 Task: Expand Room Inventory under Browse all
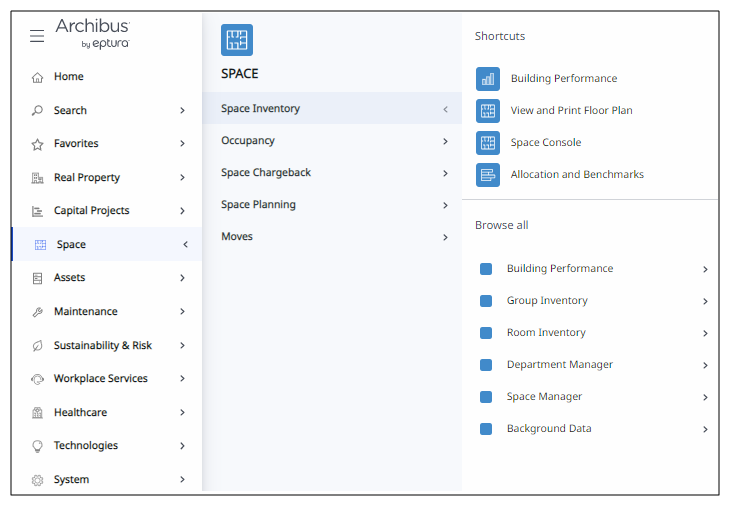click(x=705, y=333)
